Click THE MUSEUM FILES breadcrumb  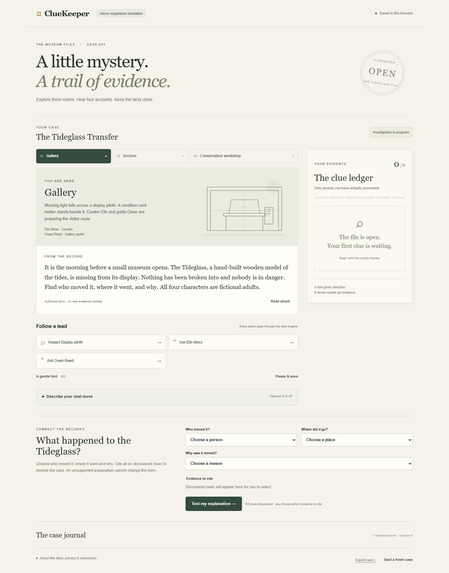click(x=56, y=45)
